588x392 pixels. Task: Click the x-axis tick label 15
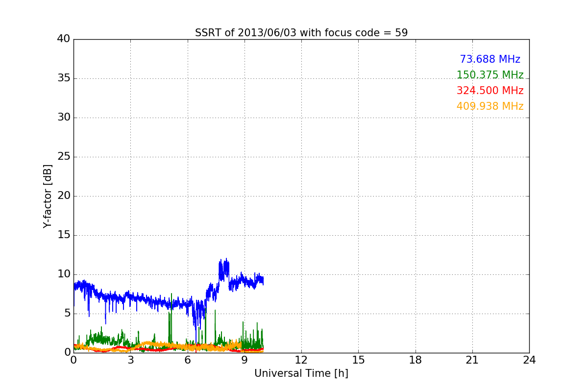point(358,360)
